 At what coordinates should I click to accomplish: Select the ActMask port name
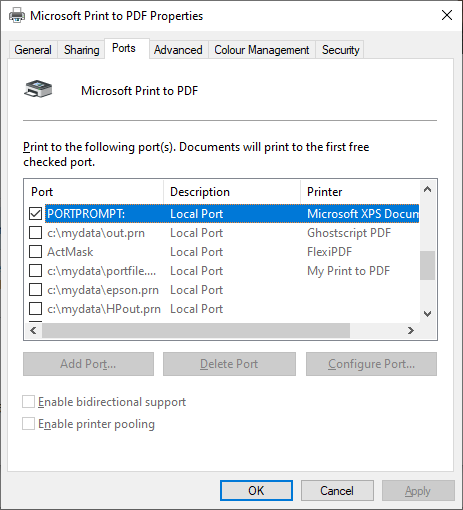[70, 252]
